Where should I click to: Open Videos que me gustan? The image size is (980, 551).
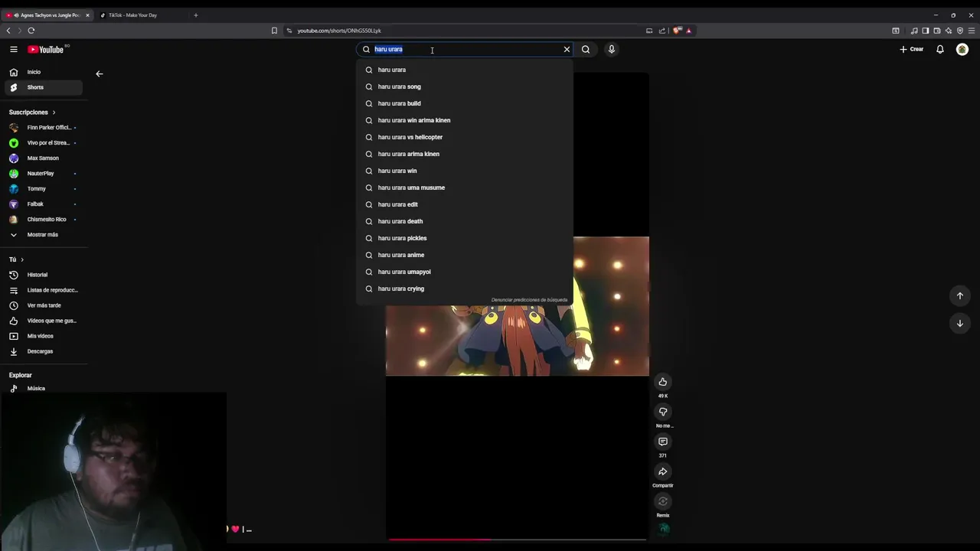[44, 321]
